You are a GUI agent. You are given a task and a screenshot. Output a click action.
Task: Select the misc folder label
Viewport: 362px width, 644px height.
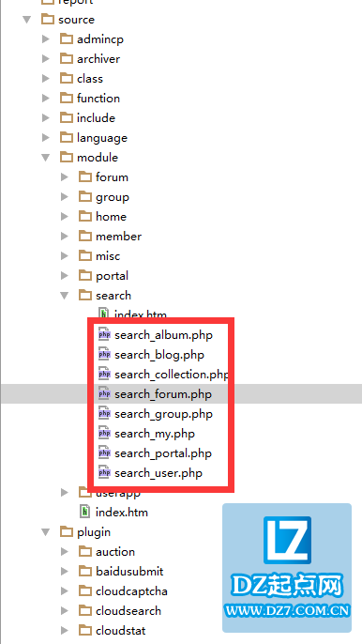coord(108,256)
